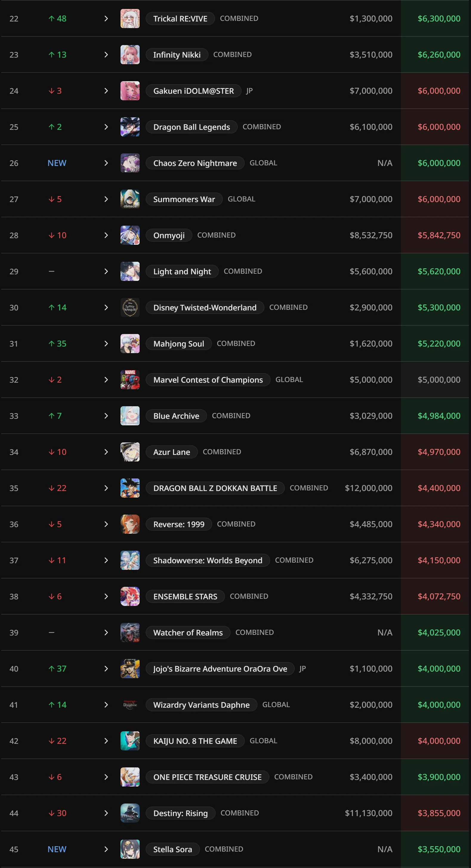
Task: Open the Infinity Nikki name pill
Action: click(x=177, y=55)
